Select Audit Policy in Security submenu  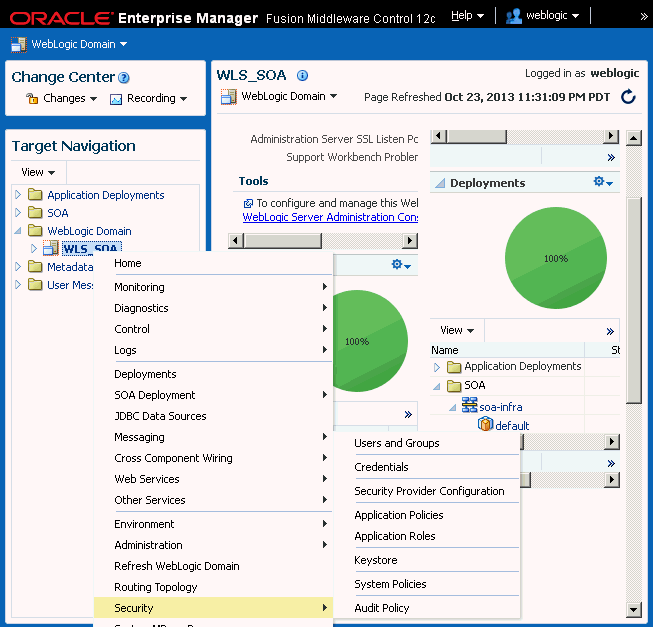point(382,608)
